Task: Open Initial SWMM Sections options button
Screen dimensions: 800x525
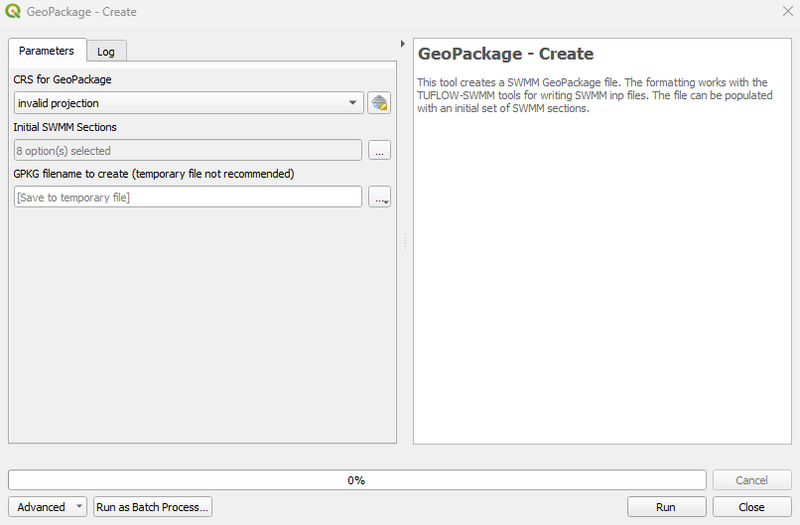Action: coord(379,151)
